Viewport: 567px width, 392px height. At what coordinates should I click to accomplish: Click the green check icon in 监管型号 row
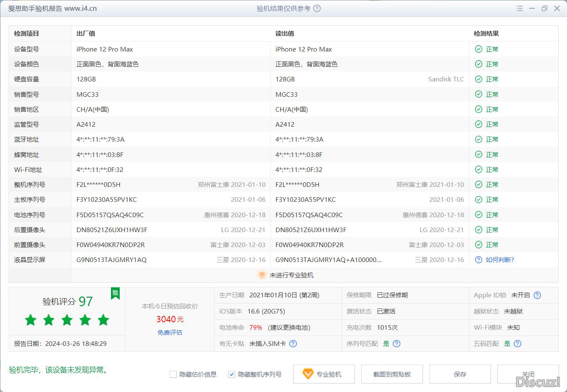coord(478,124)
